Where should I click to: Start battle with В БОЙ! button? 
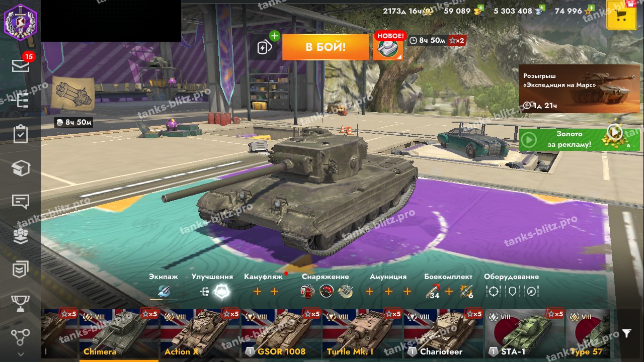[326, 47]
